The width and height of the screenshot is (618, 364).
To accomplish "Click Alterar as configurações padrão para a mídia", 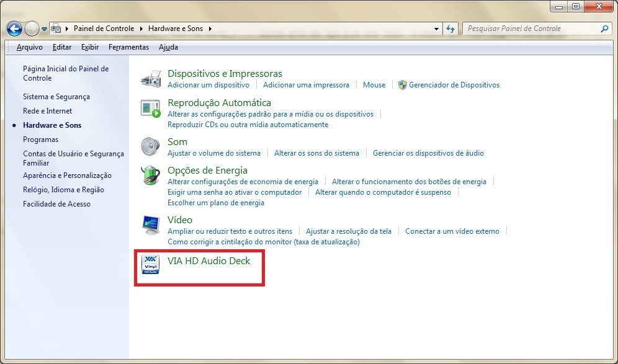I will [x=271, y=114].
